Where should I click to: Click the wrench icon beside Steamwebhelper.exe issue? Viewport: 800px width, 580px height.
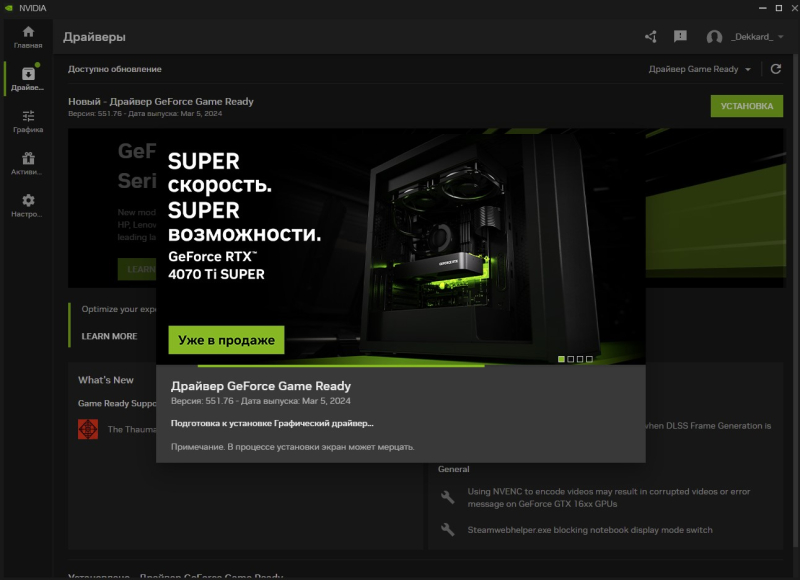[x=448, y=530]
